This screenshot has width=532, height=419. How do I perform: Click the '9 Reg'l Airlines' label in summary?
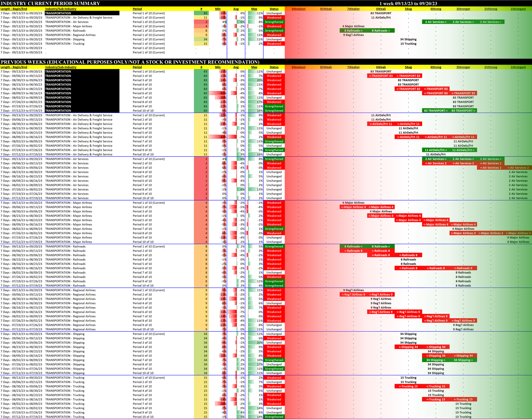[353, 35]
